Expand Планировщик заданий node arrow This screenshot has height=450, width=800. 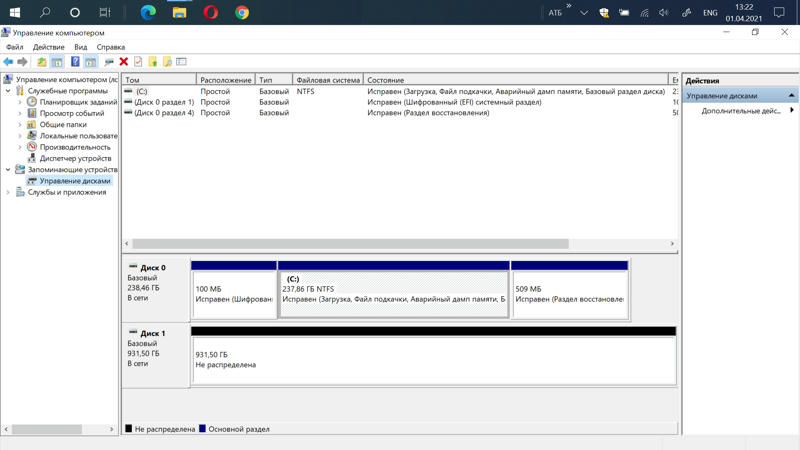coord(20,102)
